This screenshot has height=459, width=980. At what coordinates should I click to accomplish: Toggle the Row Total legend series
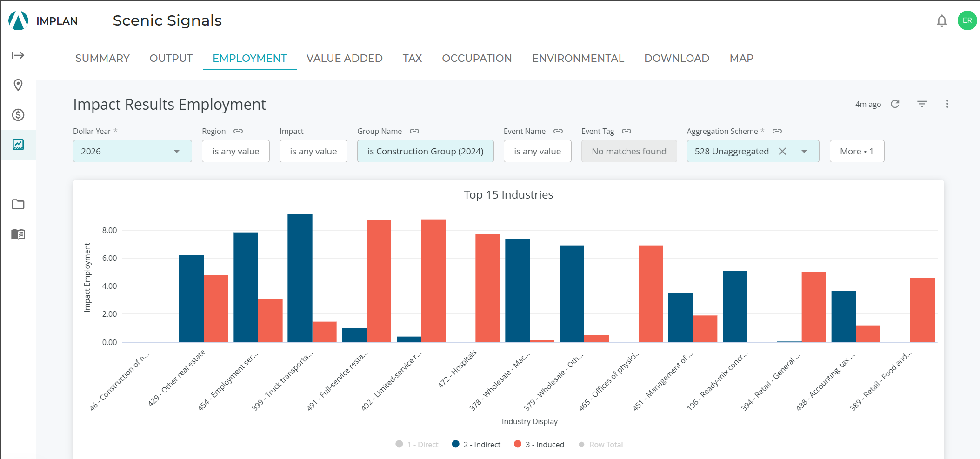tap(600, 444)
